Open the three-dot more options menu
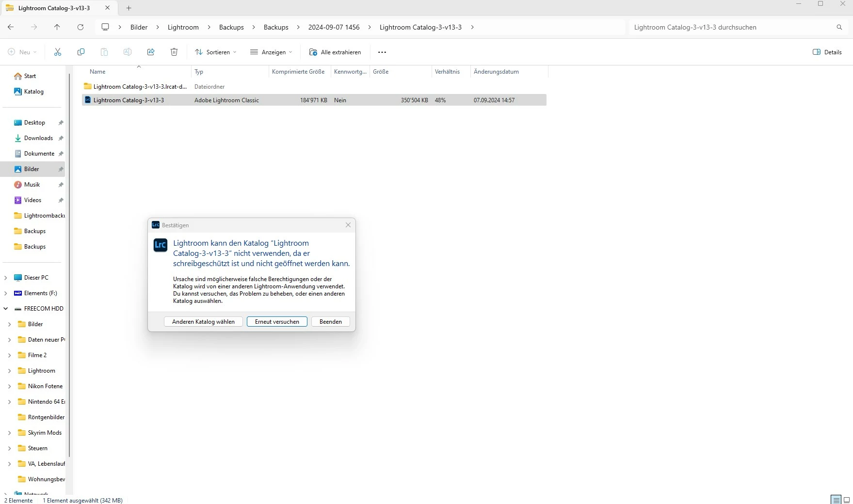The image size is (853, 504). [x=382, y=52]
